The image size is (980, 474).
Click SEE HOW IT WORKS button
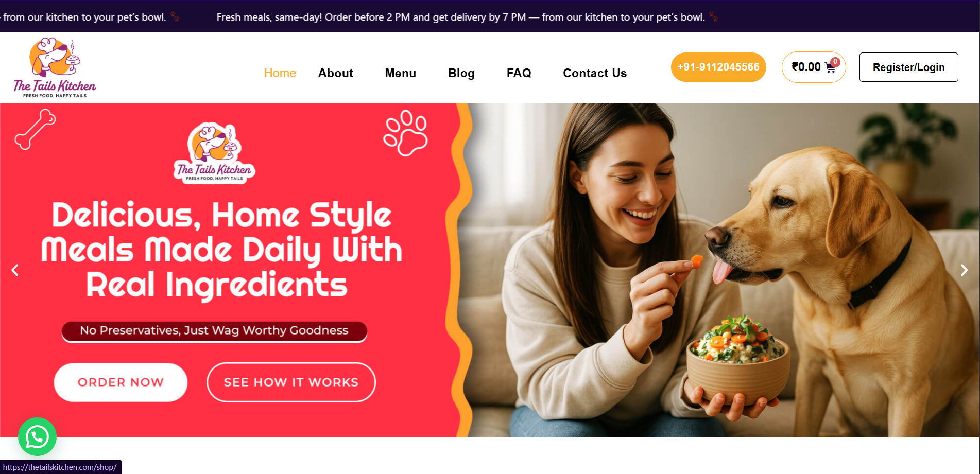click(291, 382)
